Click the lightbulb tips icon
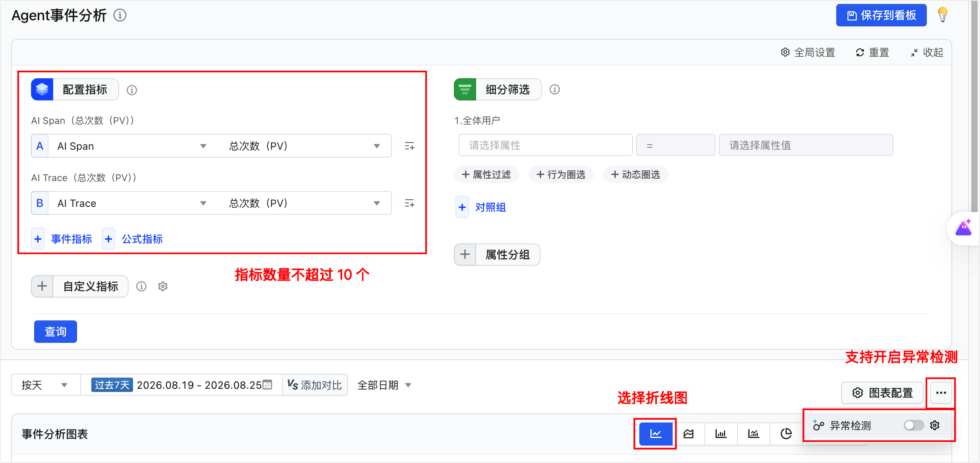 tap(943, 15)
